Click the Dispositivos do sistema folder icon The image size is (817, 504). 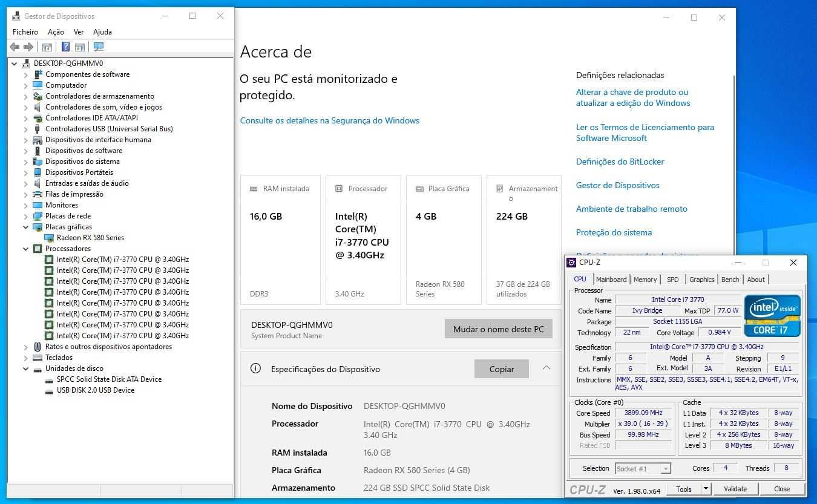tap(38, 162)
